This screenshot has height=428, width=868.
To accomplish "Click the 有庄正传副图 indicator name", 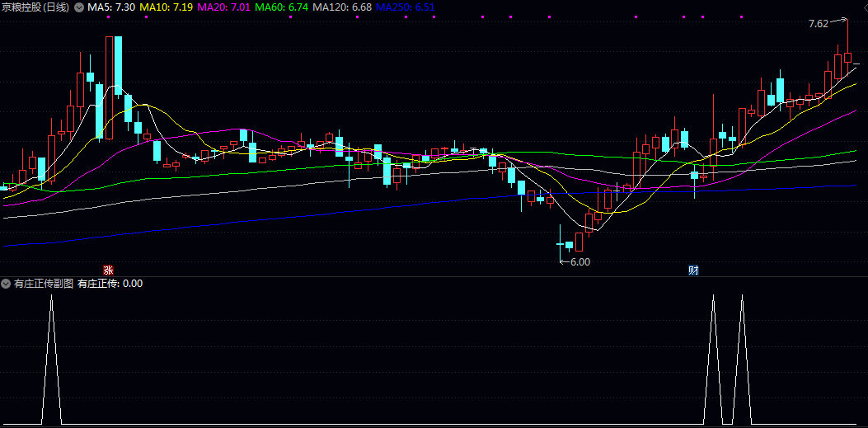I will pyautogui.click(x=43, y=284).
